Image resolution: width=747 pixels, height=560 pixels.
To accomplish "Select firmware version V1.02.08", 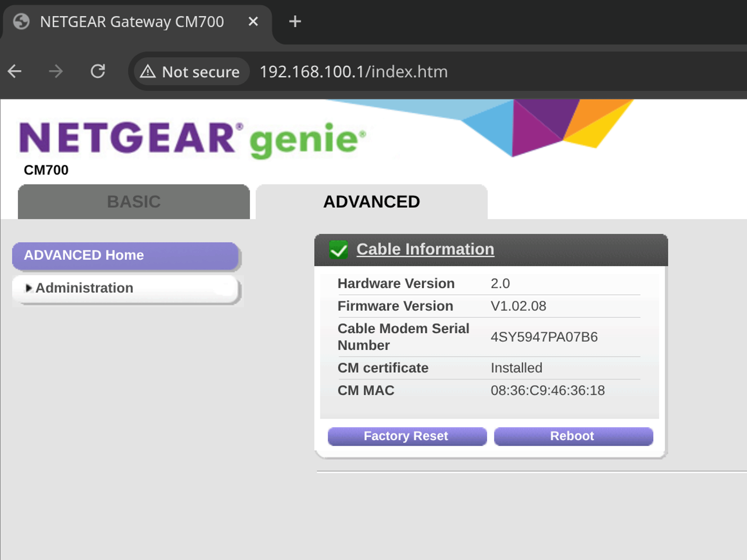I will point(518,306).
